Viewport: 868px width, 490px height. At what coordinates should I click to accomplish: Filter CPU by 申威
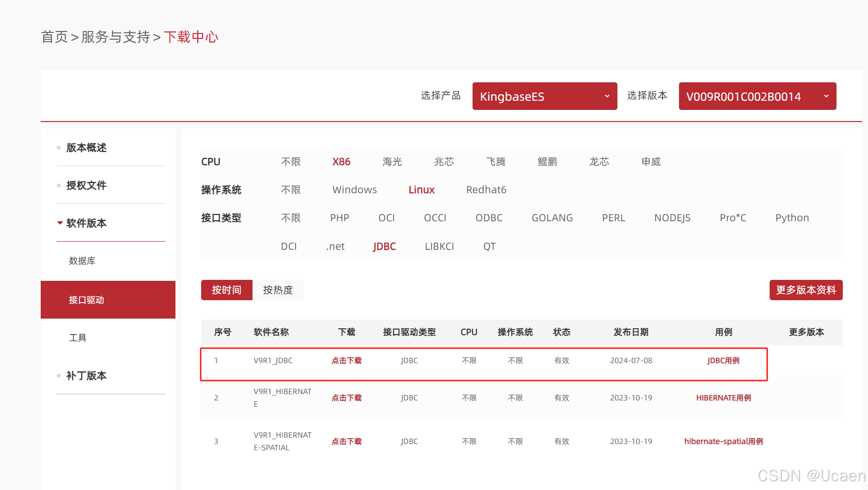[x=651, y=162]
